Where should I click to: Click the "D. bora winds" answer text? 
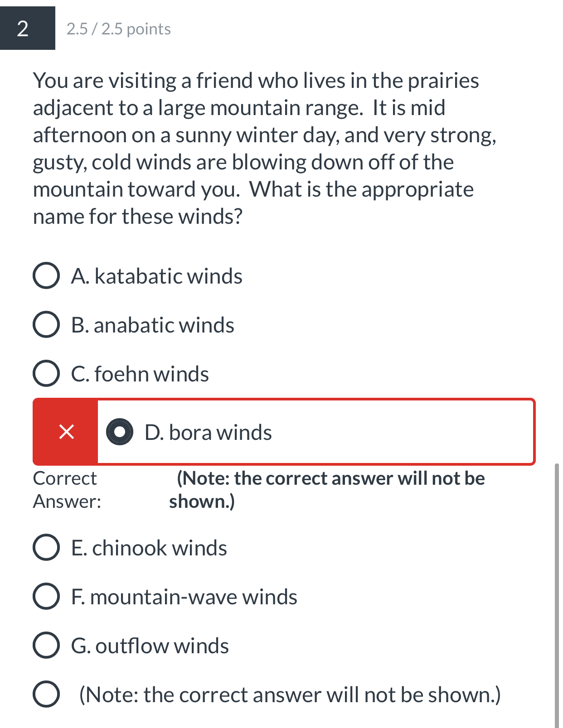coord(209,433)
